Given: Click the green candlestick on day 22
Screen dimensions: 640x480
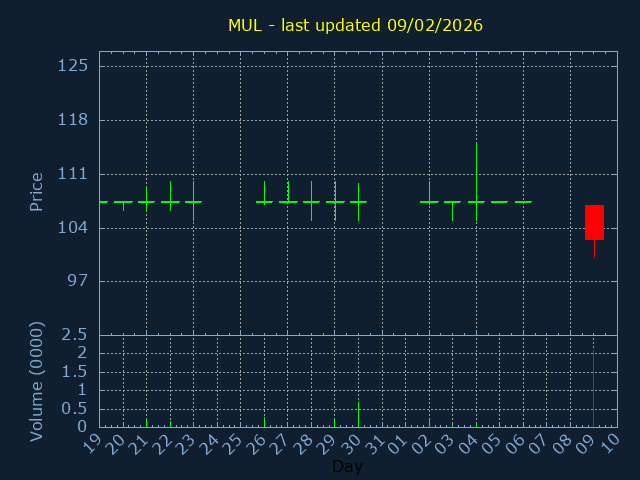Looking at the screenshot, I should [x=170, y=201].
